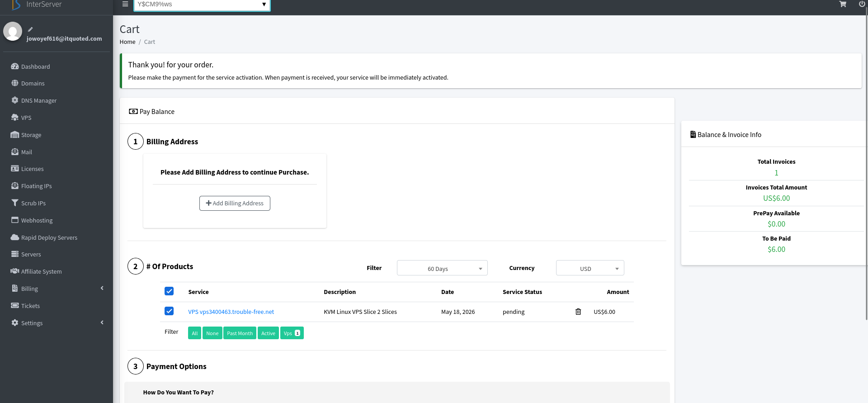The height and width of the screenshot is (403, 868).
Task: Click the pending service status text
Action: coord(514,312)
